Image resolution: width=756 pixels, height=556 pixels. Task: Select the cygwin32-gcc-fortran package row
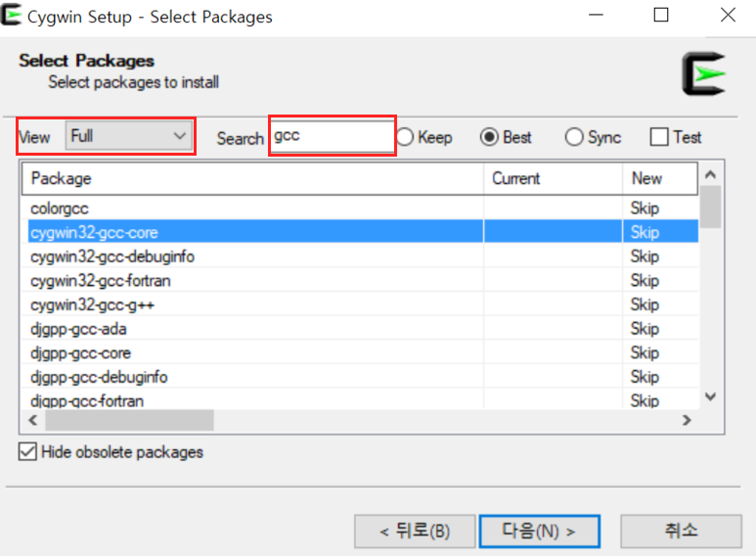(360, 280)
